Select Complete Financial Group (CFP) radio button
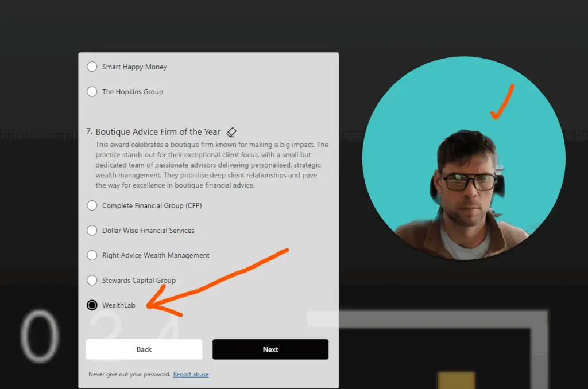The width and height of the screenshot is (588, 389). [92, 205]
